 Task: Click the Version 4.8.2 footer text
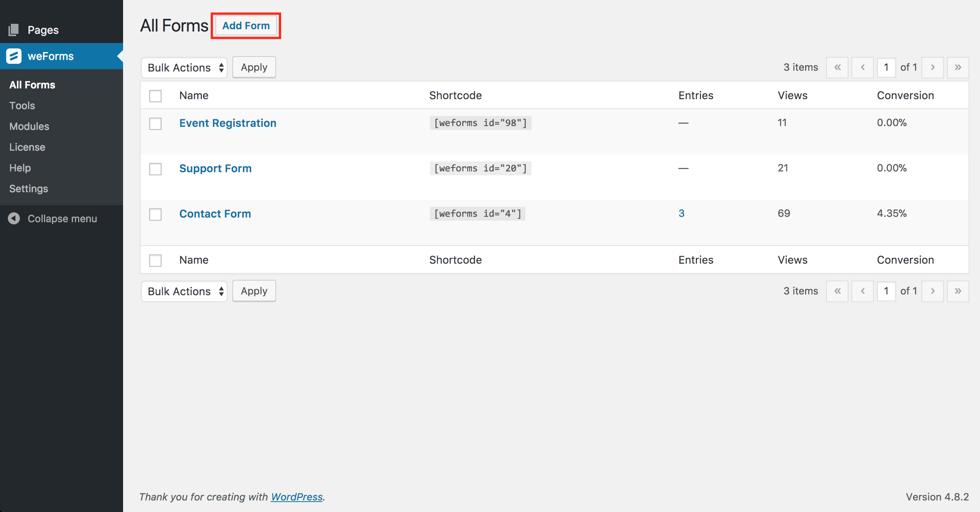tap(937, 497)
